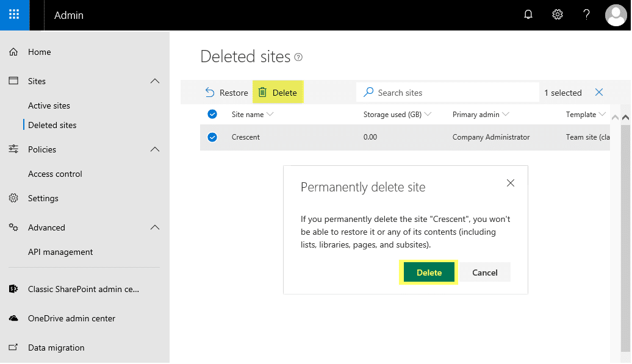Screen dimensions: 632x364
Task: Collapse the Sites navigation section
Action: point(155,81)
